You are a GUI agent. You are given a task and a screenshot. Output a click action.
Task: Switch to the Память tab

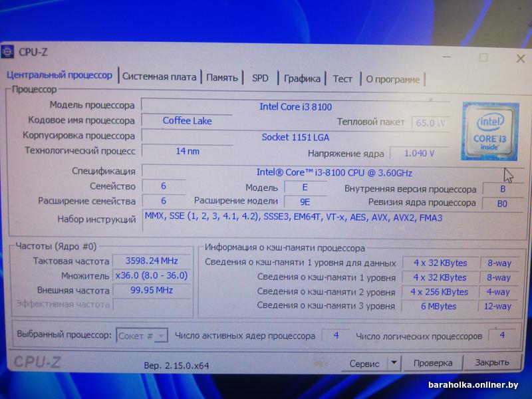(x=222, y=78)
